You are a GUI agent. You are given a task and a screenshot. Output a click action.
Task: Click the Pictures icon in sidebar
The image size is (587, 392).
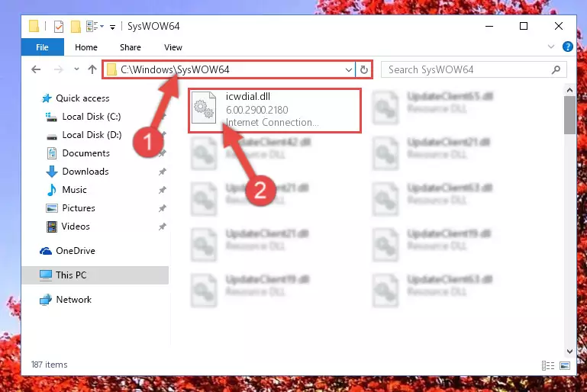click(x=52, y=208)
